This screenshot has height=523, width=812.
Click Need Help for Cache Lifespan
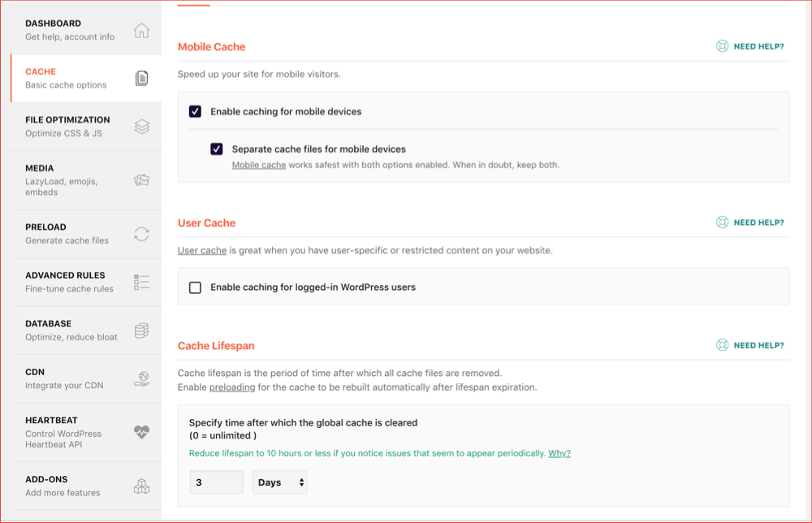tap(758, 345)
